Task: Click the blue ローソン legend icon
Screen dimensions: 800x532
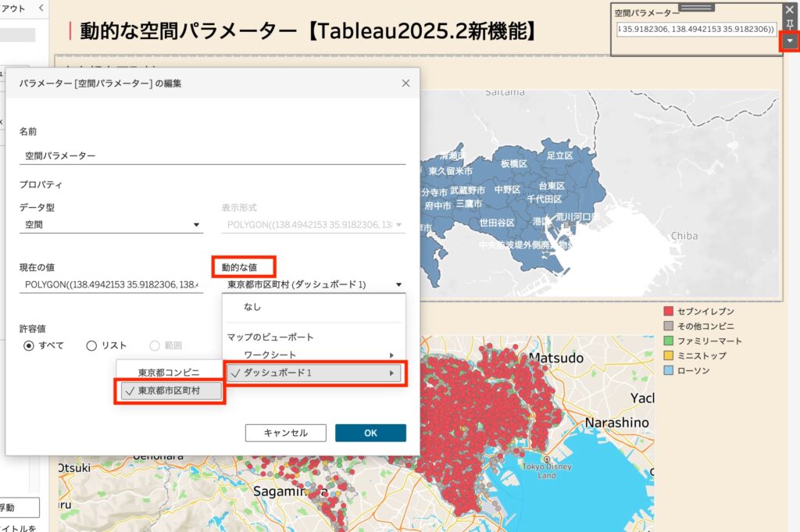Action: (668, 371)
